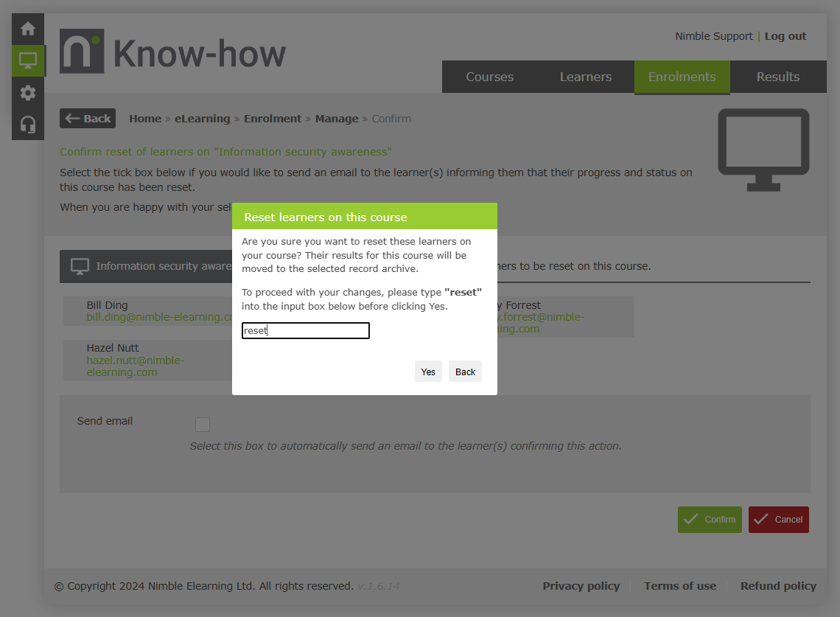Click the Confirm breadcrumb text
Viewport: 840px width, 617px height.
click(x=391, y=119)
